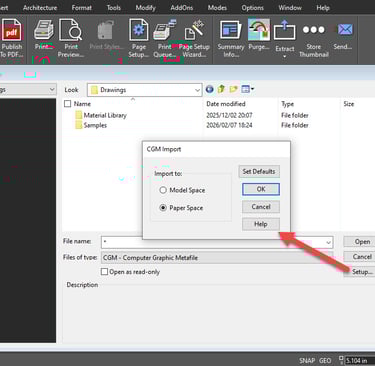Open the Format menu

82,7
